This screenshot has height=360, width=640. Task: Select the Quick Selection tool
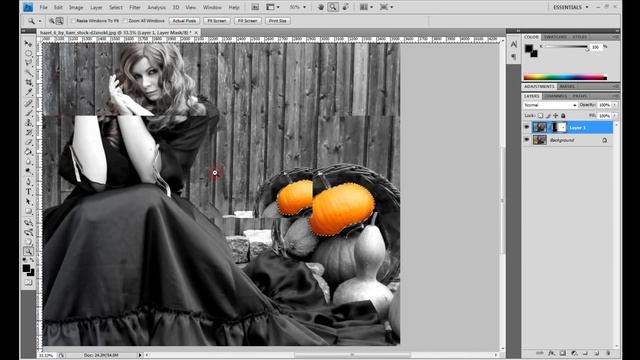click(x=28, y=73)
